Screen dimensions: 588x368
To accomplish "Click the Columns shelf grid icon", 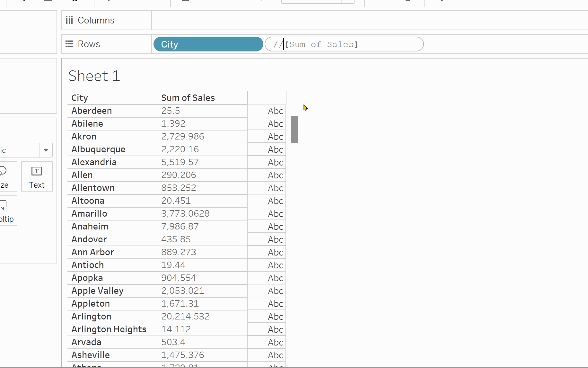I will pos(69,20).
